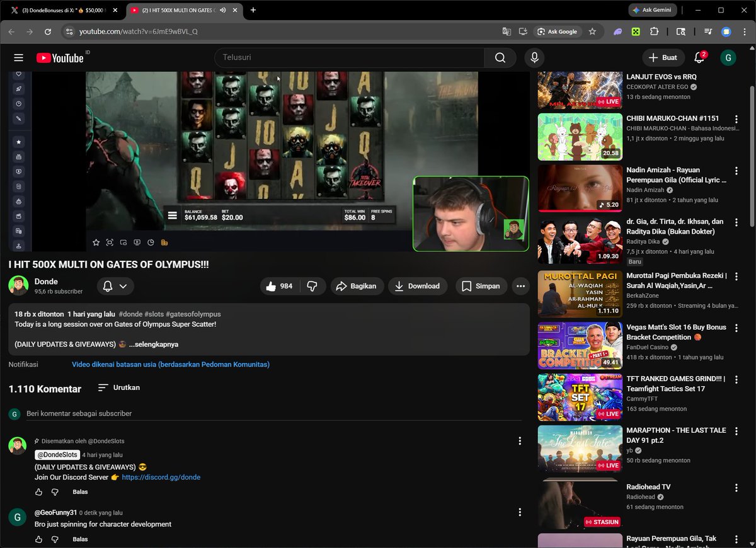The width and height of the screenshot is (756, 548).
Task: Like the @GeoFunny31 comment
Action: 38,539
